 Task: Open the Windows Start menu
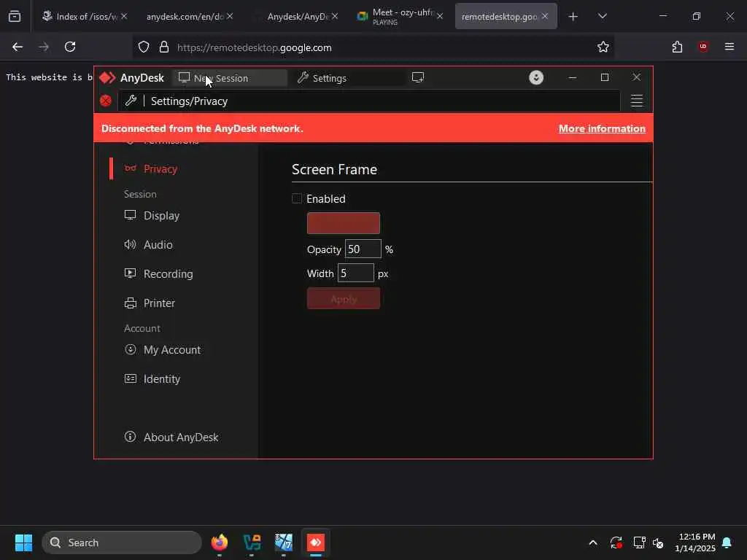(23, 542)
